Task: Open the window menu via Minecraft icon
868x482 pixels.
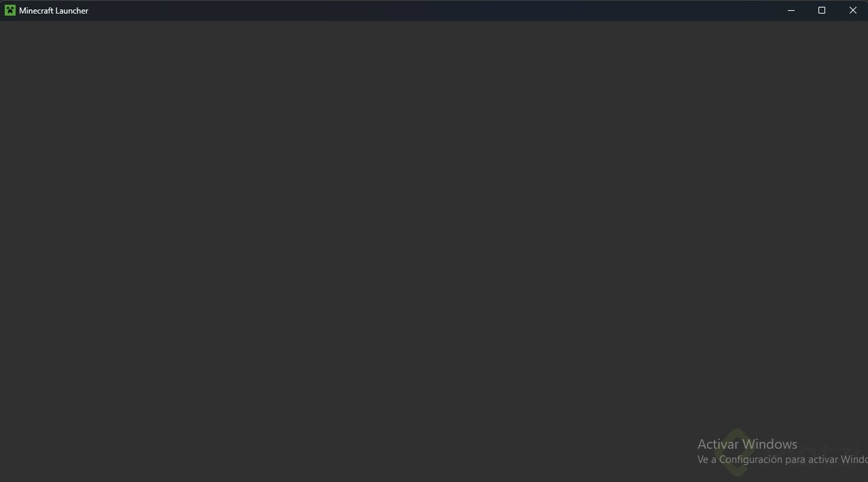Action: pyautogui.click(x=10, y=10)
